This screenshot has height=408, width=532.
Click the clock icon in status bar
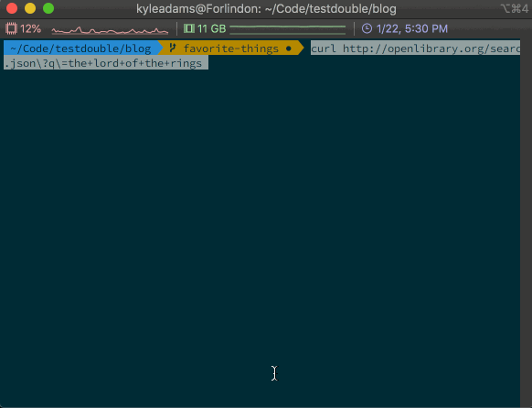pyautogui.click(x=367, y=28)
